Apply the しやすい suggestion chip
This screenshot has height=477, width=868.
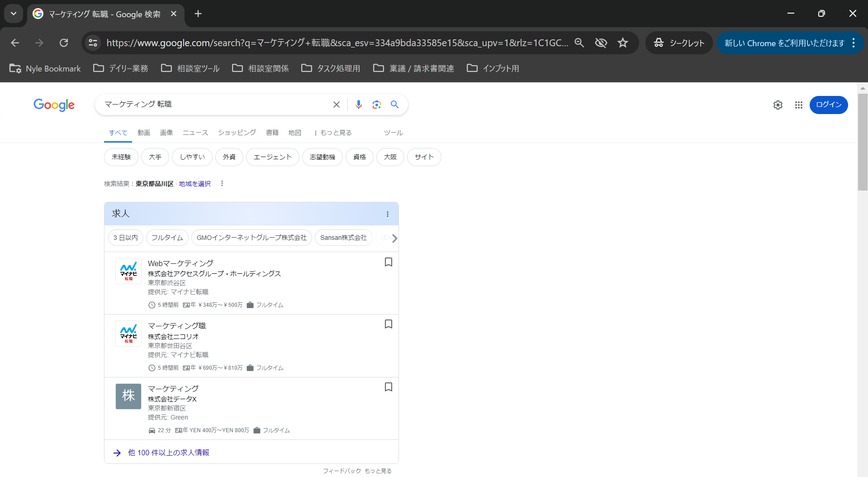(x=192, y=157)
